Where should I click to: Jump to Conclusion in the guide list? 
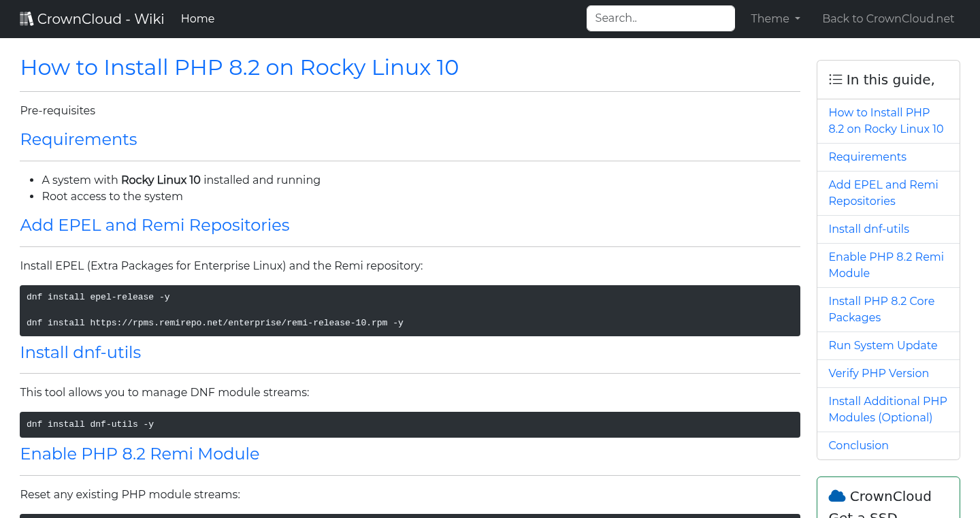coord(858,445)
